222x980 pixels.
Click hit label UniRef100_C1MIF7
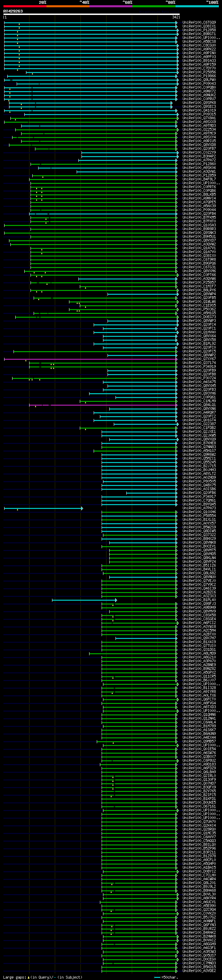(199, 286)
